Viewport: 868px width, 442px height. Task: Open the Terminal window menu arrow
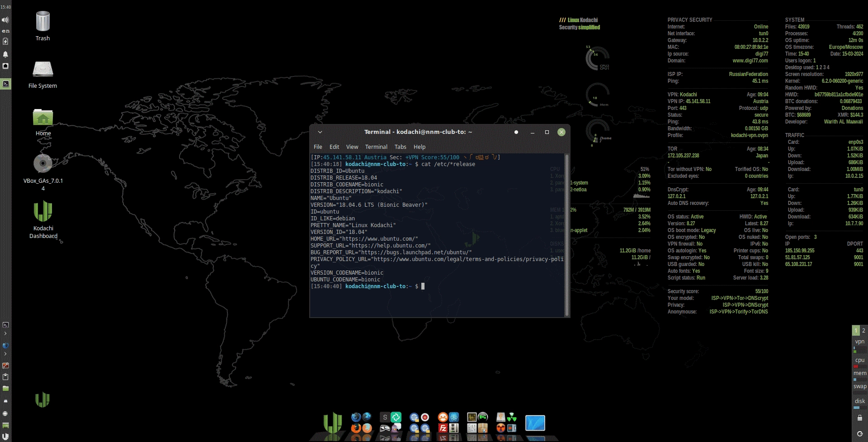click(x=320, y=132)
